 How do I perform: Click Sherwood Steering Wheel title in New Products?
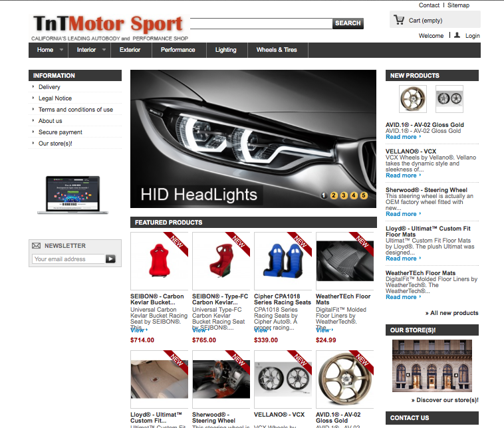[x=426, y=190]
